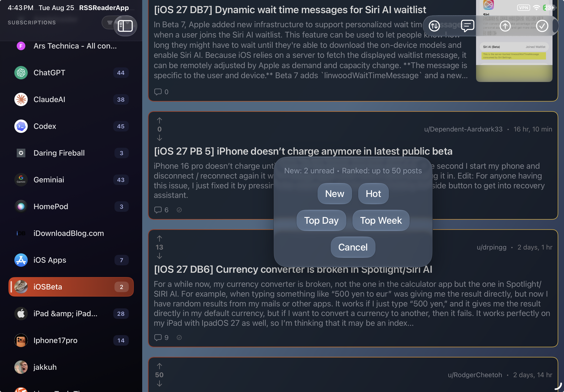
Task: Click the ChatGPT 44 unread badge
Action: 121,73
